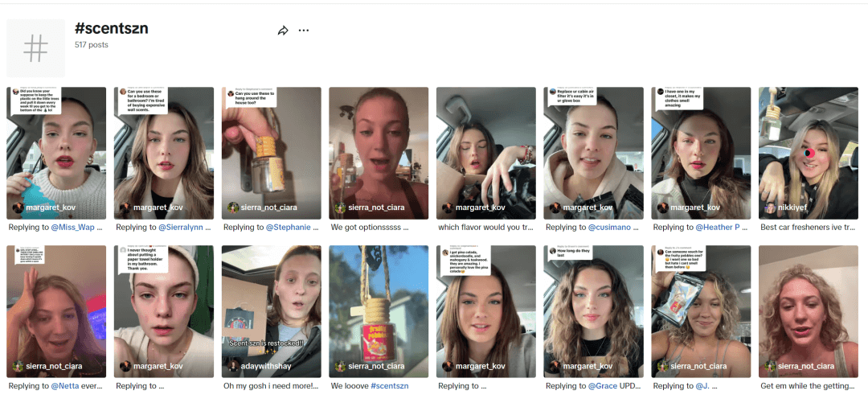This screenshot has width=868, height=403.
Task: Open the @Netta mention link
Action: 70,386
